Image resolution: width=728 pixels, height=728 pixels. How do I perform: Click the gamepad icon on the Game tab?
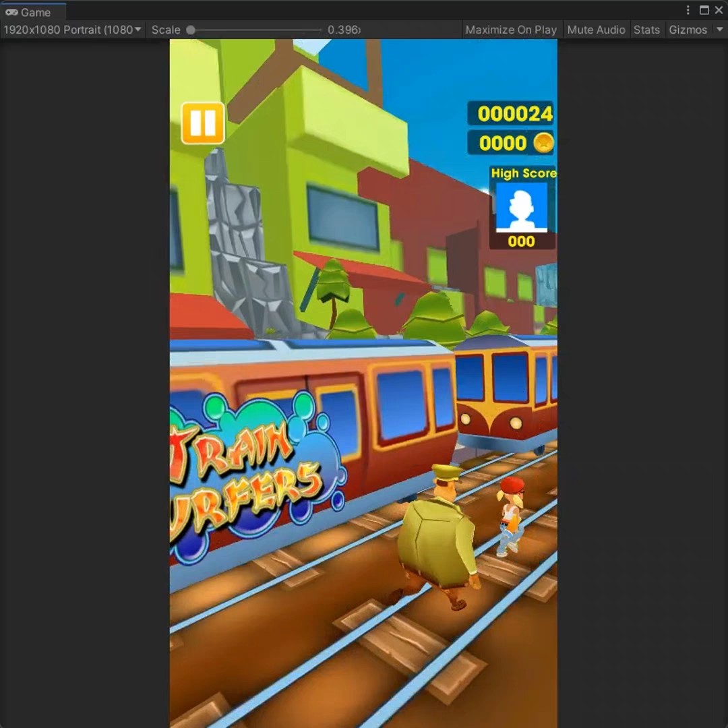click(x=11, y=11)
